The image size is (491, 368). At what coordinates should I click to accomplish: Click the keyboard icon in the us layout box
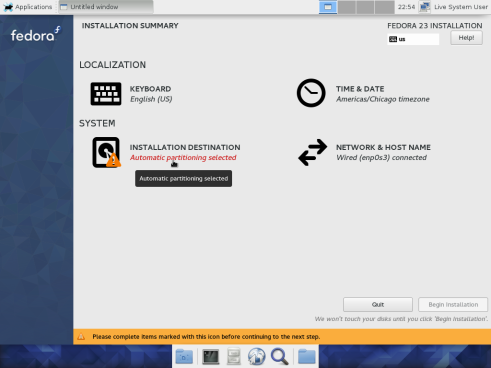pos(393,39)
